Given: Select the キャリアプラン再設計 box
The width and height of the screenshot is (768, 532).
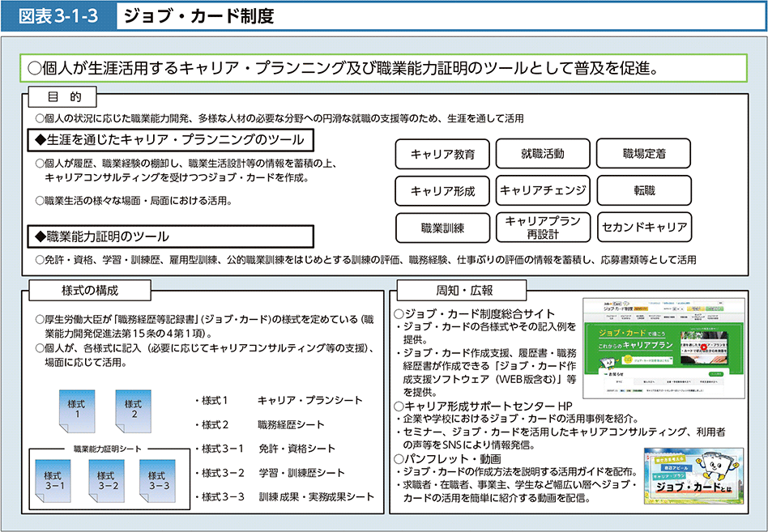Looking at the screenshot, I should click(x=542, y=228).
